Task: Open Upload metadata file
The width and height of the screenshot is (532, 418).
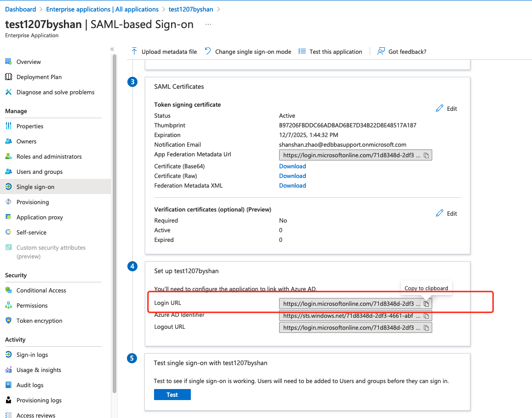Action: pos(164,52)
